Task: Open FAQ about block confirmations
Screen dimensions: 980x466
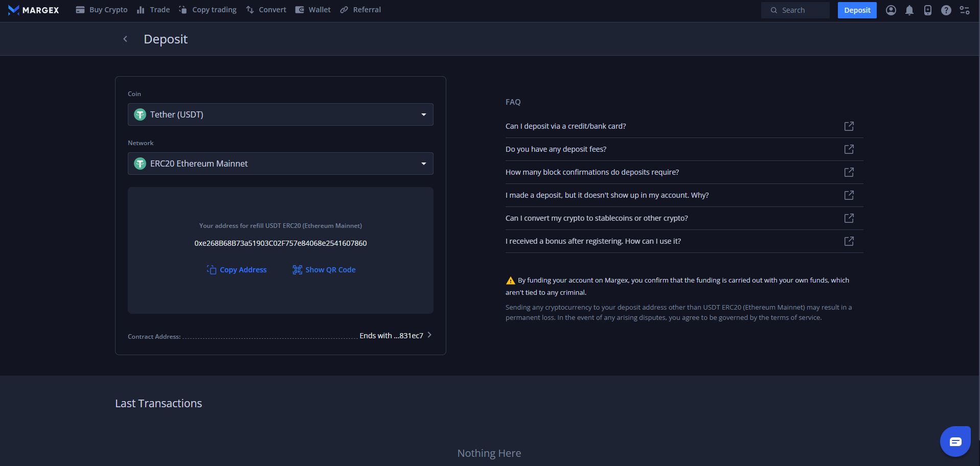Action: click(x=592, y=172)
